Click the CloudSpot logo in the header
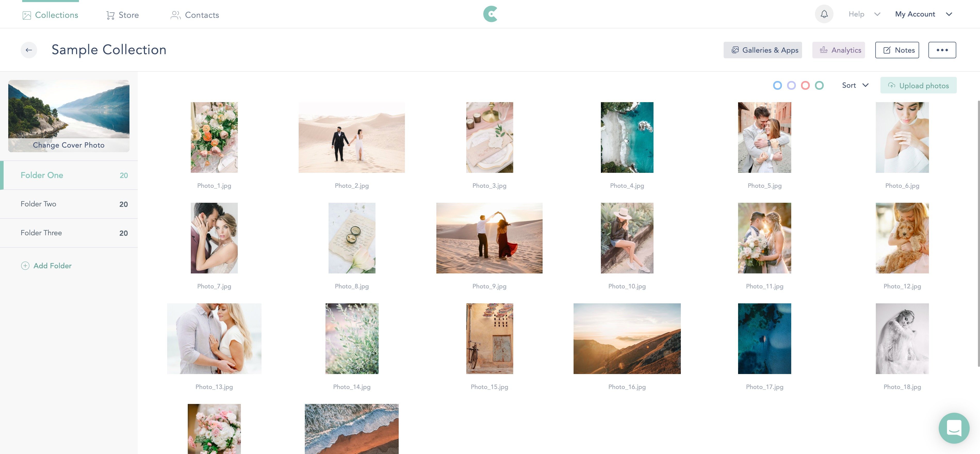Viewport: 980px width, 454px height. 490,14
